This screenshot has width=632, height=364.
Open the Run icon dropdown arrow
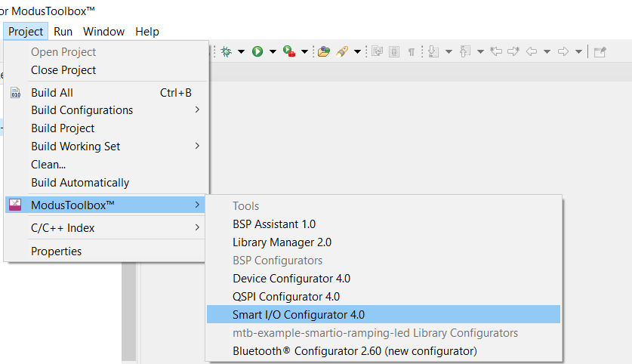(x=273, y=51)
